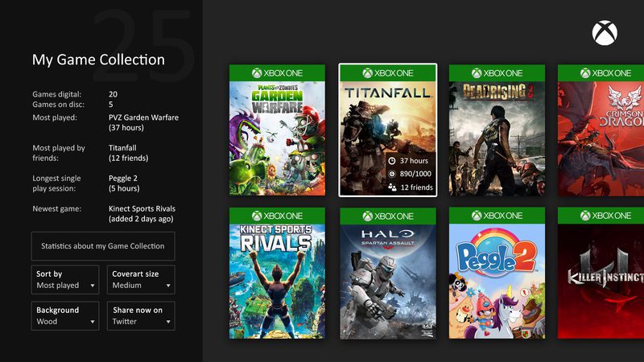Click the gamerscore icon beside 890/1000
This screenshot has height=362, width=644.
(391, 174)
